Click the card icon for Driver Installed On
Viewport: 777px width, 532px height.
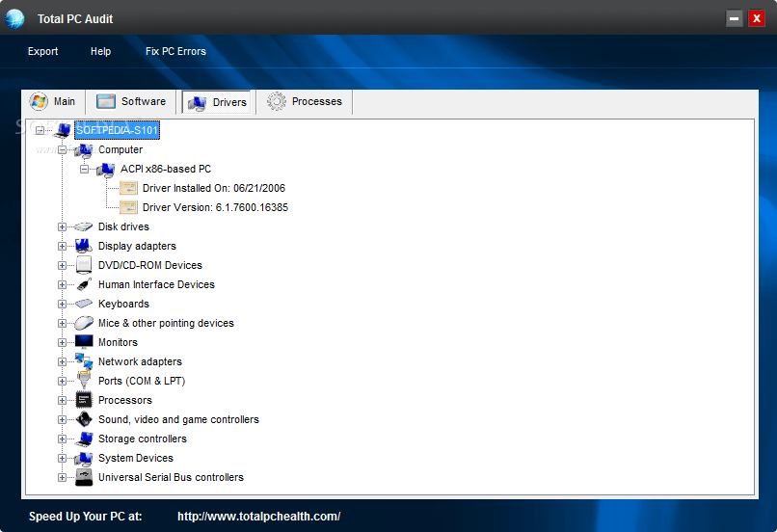[128, 188]
